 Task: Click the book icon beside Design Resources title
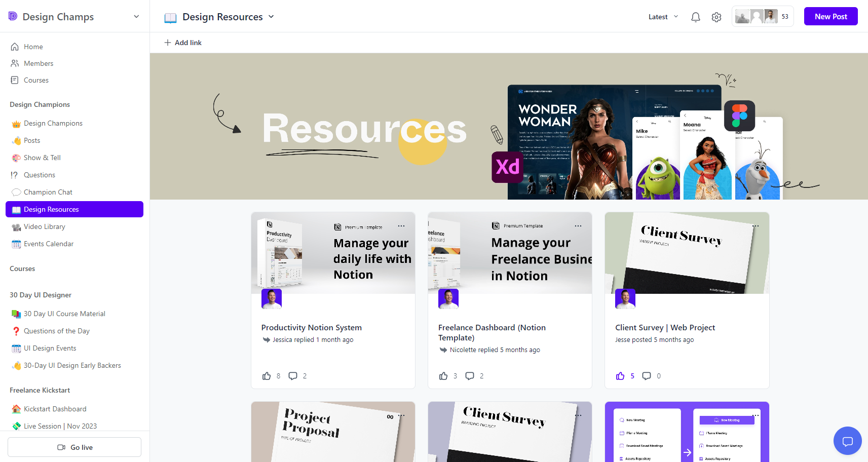tap(171, 17)
